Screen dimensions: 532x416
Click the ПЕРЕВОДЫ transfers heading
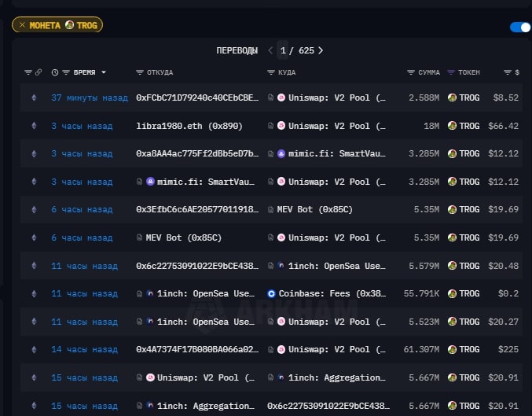(x=237, y=50)
